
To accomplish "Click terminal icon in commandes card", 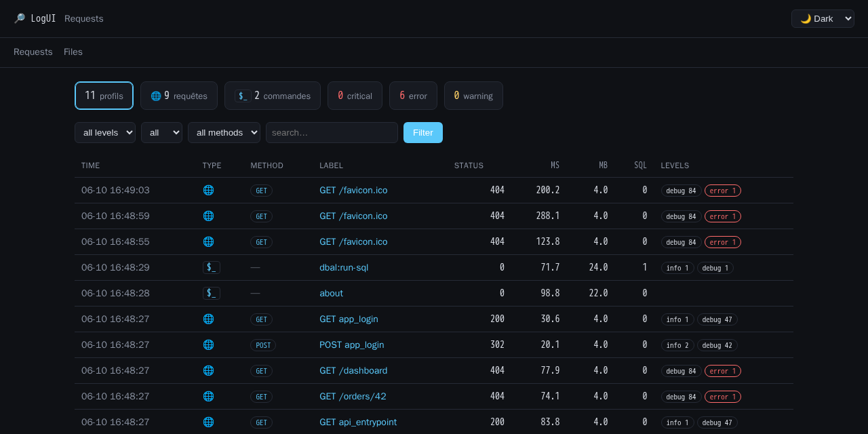I will pyautogui.click(x=243, y=96).
